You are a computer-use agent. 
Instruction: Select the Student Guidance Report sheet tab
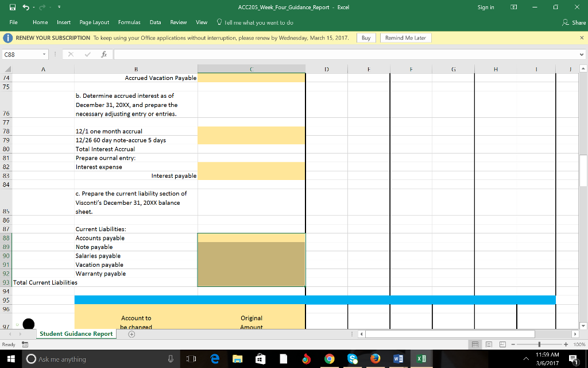point(76,333)
